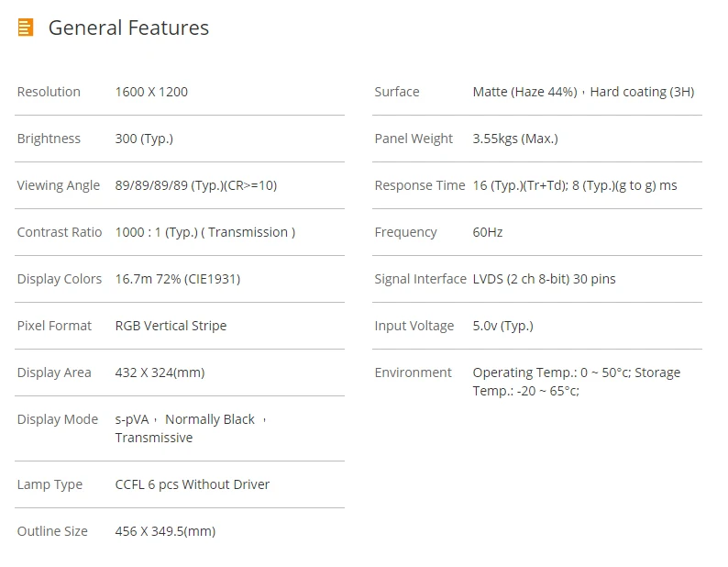Click the Brightness label
Screen dimensions: 728x567
pos(49,139)
